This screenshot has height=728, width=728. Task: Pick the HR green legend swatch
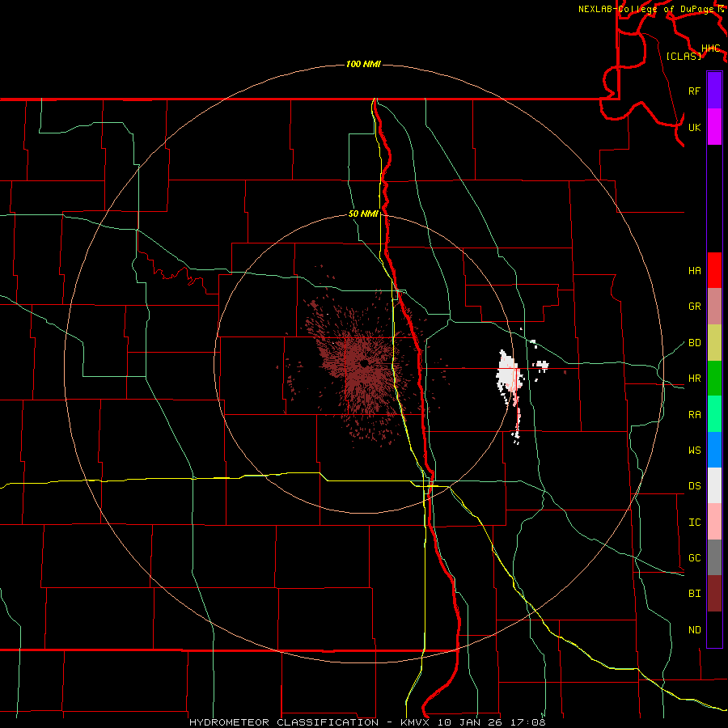[x=714, y=378]
